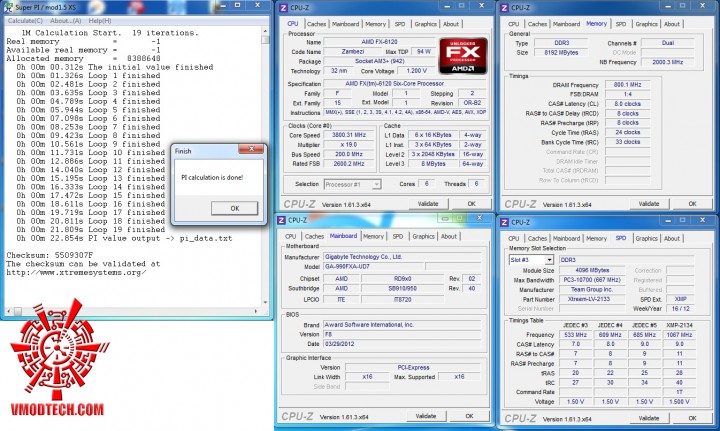720x431 pixels.
Task: Click the DRAM Frequency 800.1 MHz value
Action: click(627, 85)
